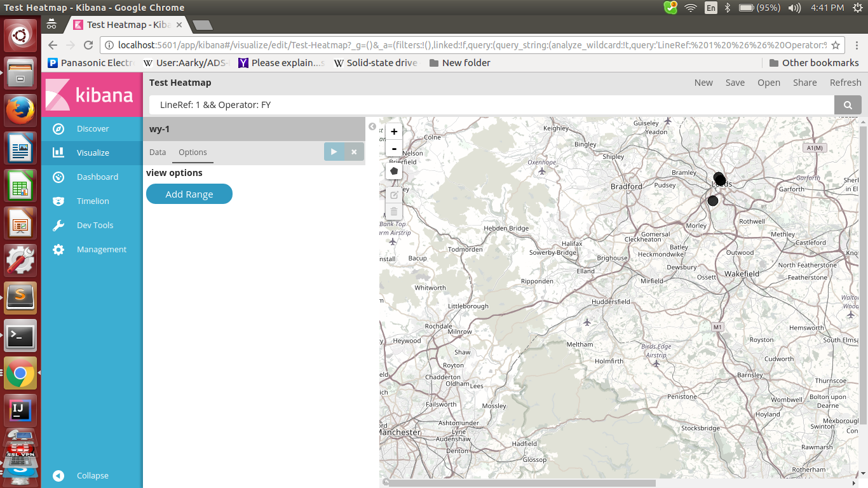
Task: Switch to the Data tab
Action: tap(158, 152)
